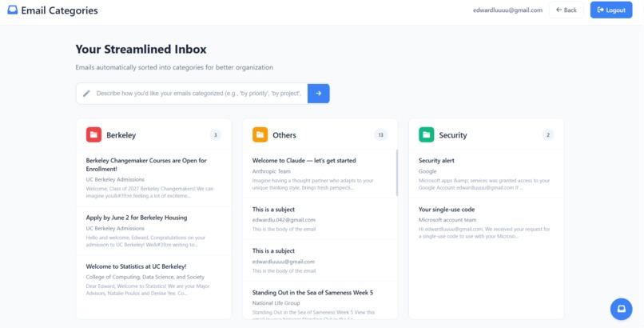The height and width of the screenshot is (328, 644).
Task: Open the Security alert email from Google
Action: tap(487, 174)
